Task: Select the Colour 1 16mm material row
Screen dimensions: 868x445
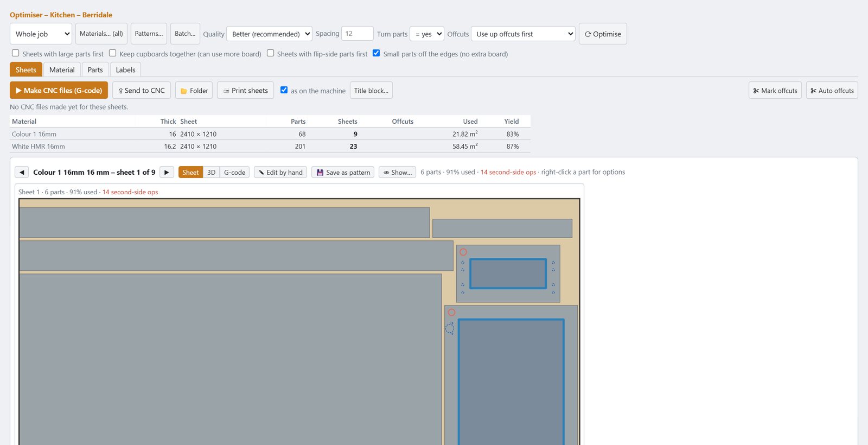Action: 270,134
